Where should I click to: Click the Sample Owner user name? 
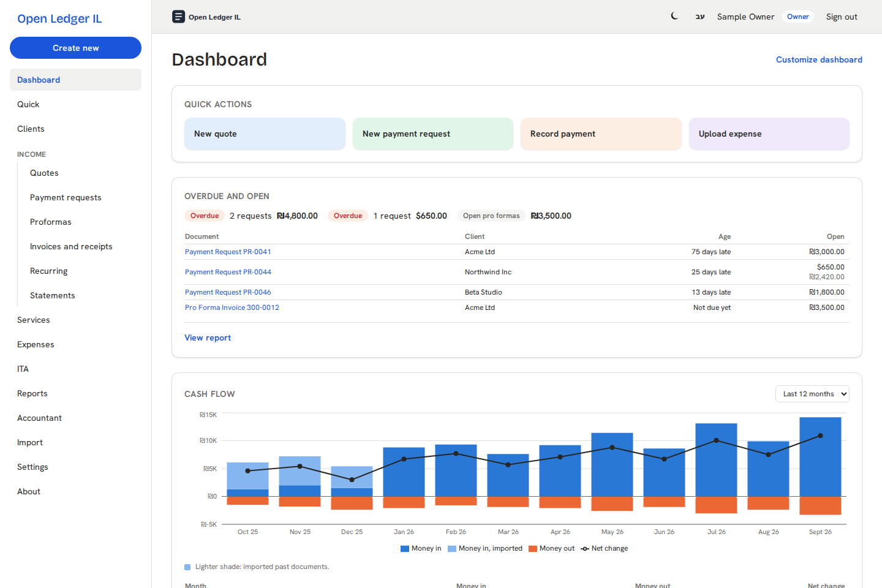745,17
